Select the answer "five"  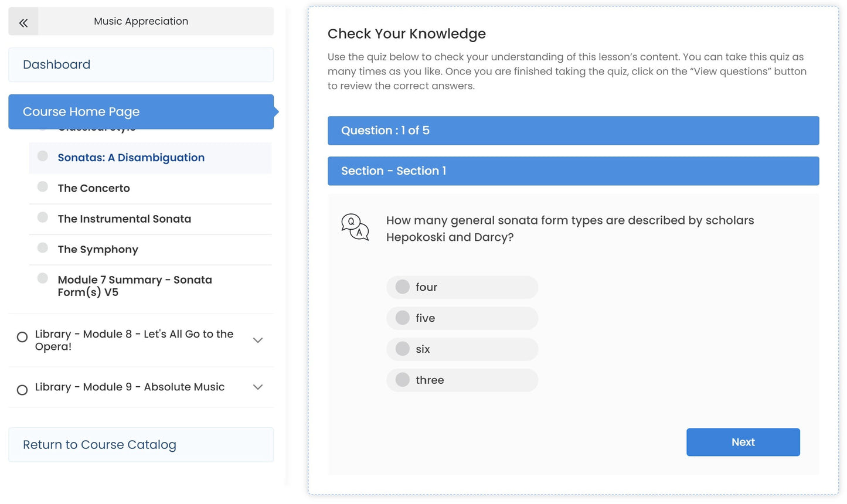click(x=403, y=318)
